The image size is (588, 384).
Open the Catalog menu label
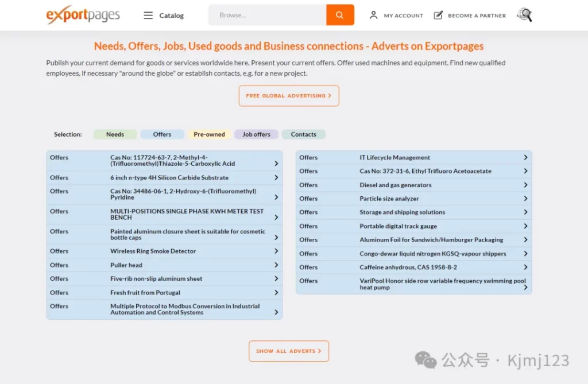[x=171, y=15]
